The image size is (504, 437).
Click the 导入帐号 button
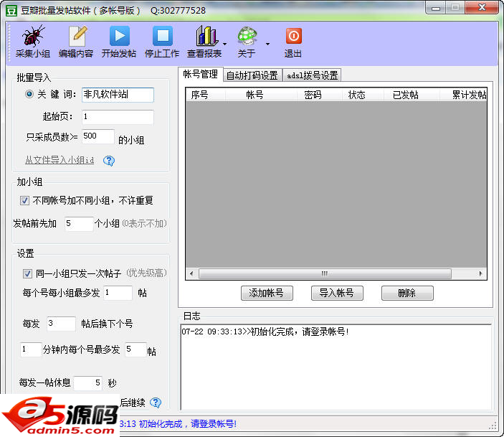click(x=337, y=293)
